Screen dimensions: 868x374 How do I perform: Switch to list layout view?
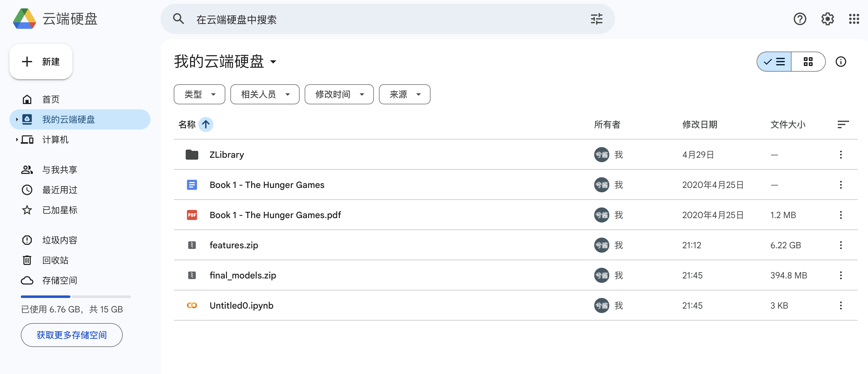(774, 62)
